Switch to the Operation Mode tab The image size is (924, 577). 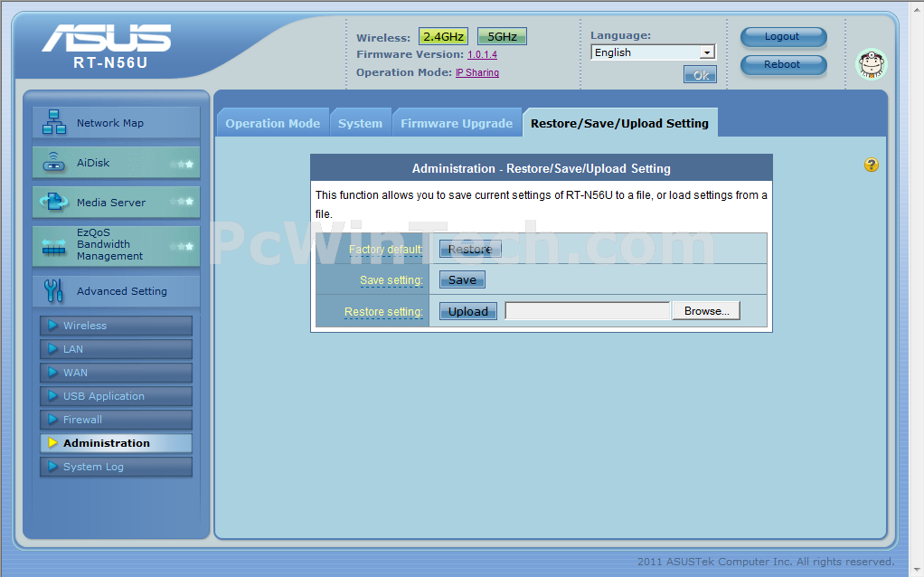pyautogui.click(x=272, y=123)
